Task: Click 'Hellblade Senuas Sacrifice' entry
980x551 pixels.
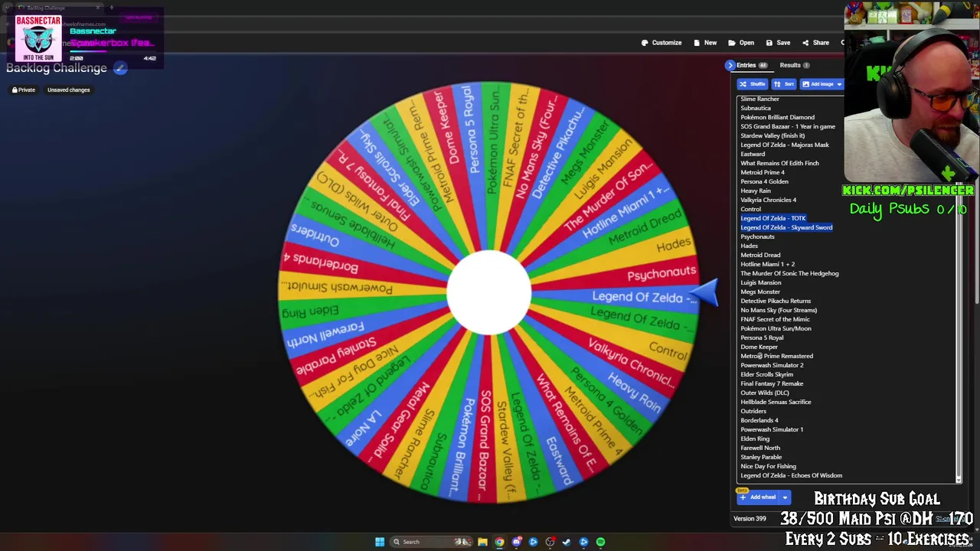Action: tap(776, 402)
